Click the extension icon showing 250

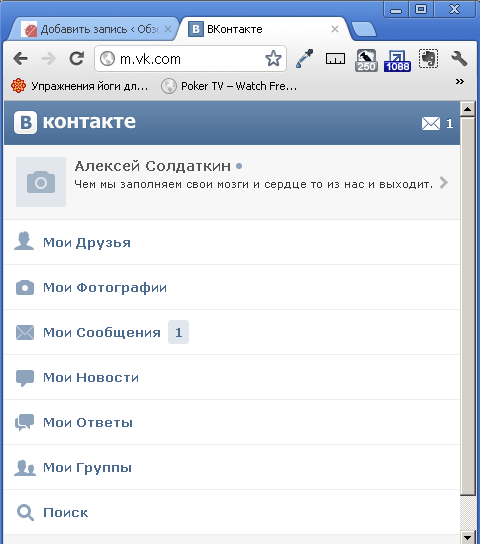pos(366,60)
